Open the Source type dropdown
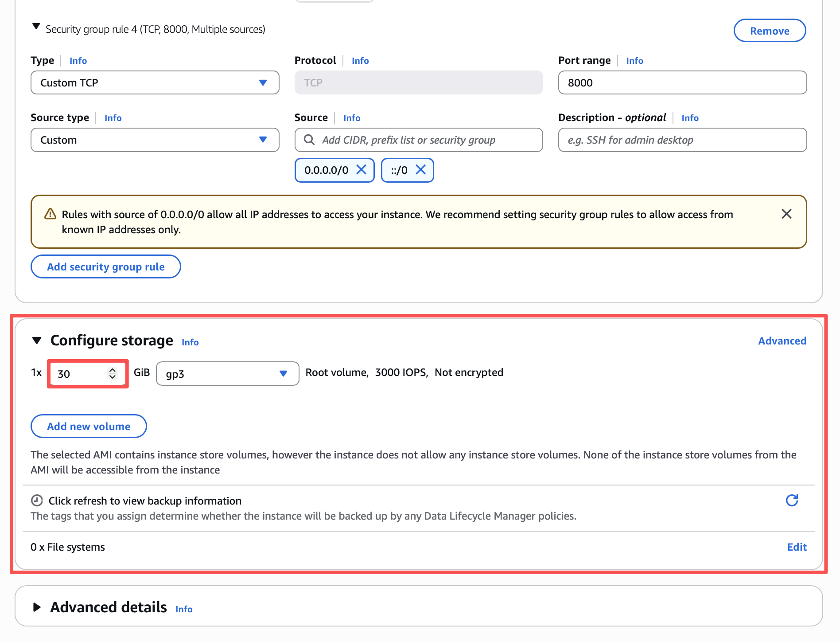 click(x=155, y=140)
